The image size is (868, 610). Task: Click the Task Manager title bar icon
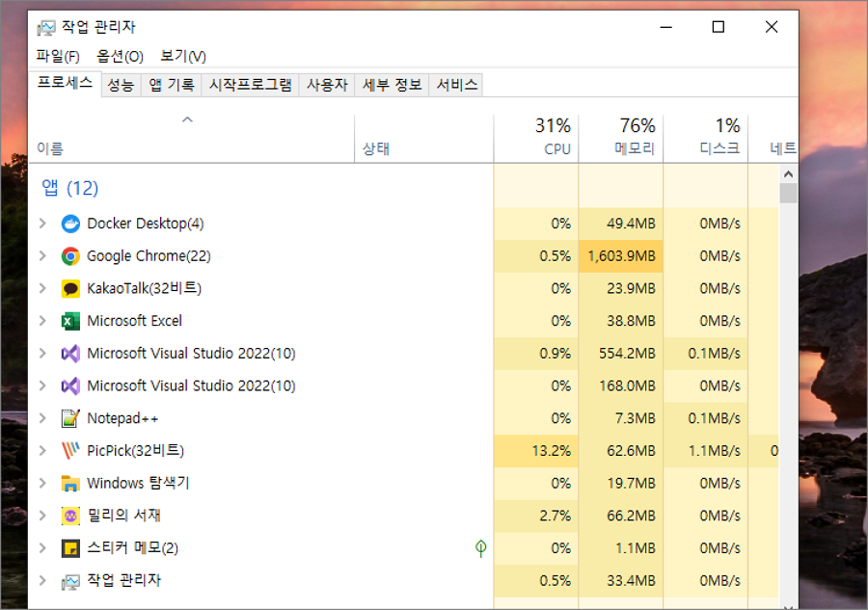click(x=46, y=27)
